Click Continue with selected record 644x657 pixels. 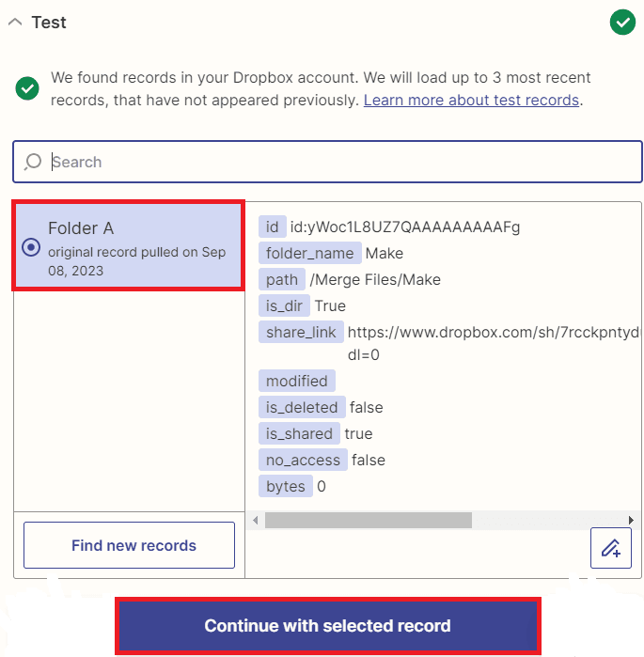pyautogui.click(x=327, y=626)
